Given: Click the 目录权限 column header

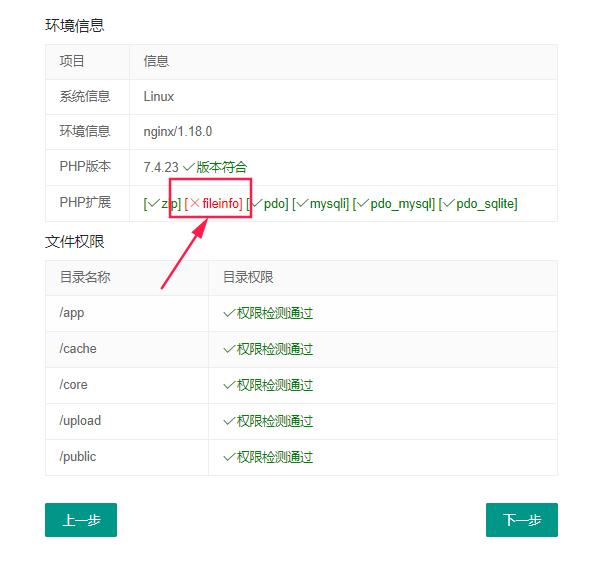Looking at the screenshot, I should point(248,277).
